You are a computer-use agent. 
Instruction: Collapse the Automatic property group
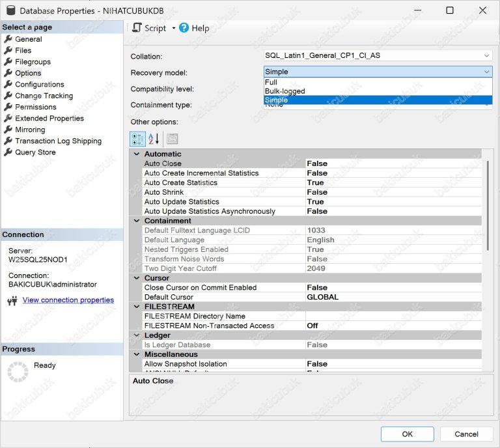[136, 154]
